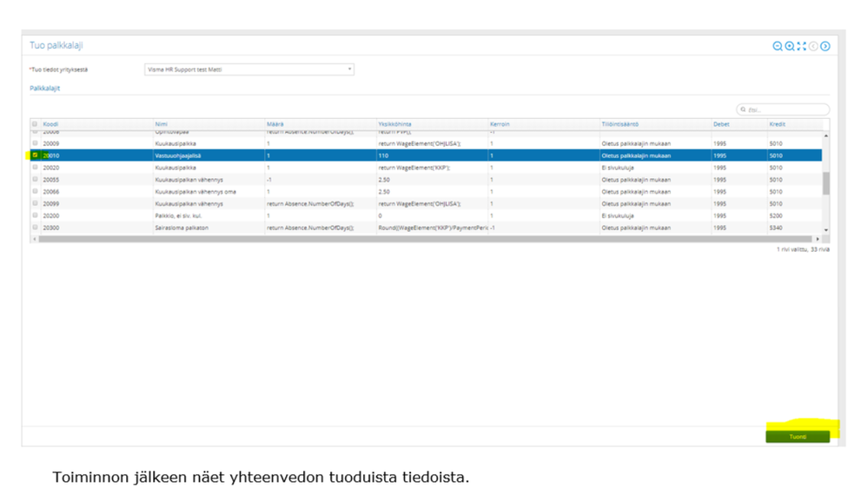Click the zoom out magnifier icon
This screenshot has height=495, width=868.
[x=778, y=46]
